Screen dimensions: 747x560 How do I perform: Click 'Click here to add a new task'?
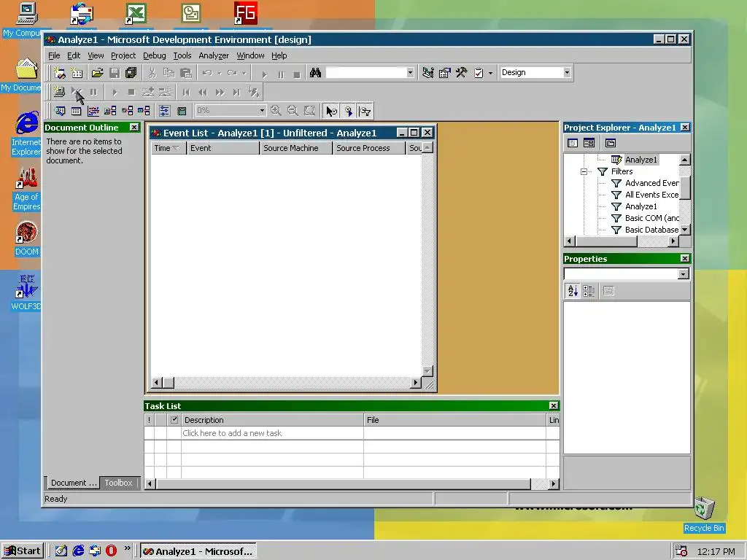click(x=232, y=433)
